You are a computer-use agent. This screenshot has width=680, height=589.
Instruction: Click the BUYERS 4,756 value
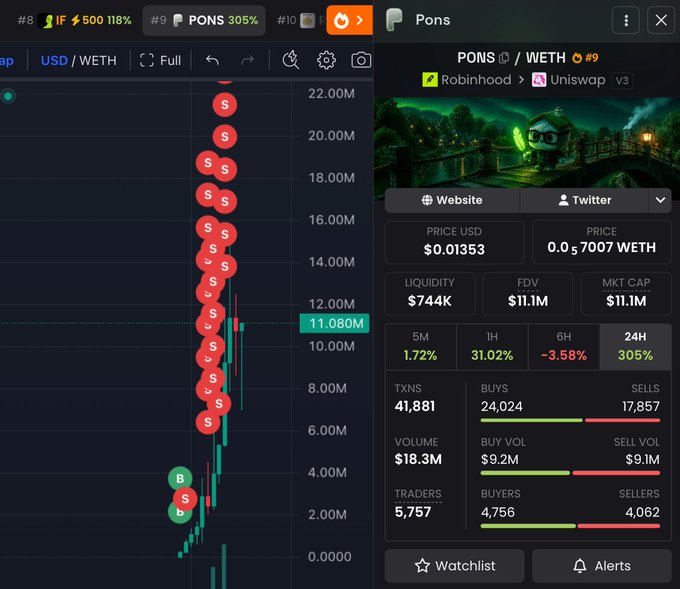pos(498,512)
